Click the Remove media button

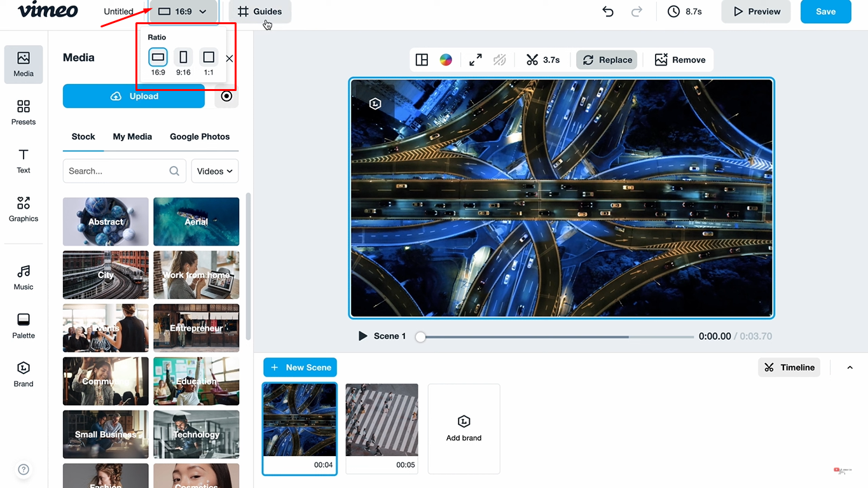click(x=680, y=60)
